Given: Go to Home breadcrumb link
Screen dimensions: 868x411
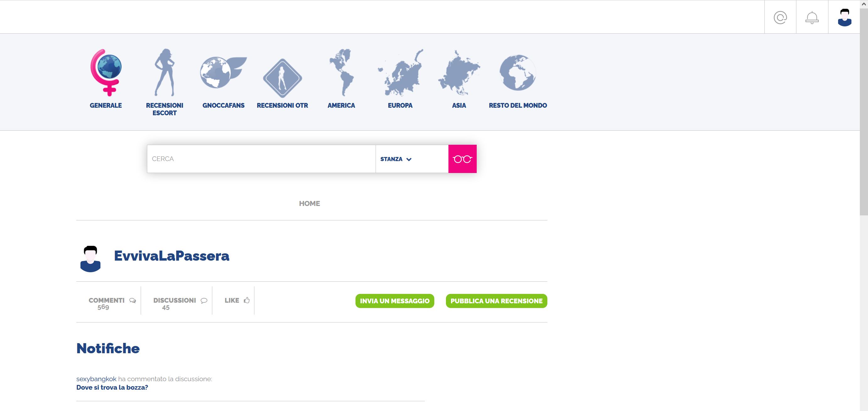Looking at the screenshot, I should point(309,203).
